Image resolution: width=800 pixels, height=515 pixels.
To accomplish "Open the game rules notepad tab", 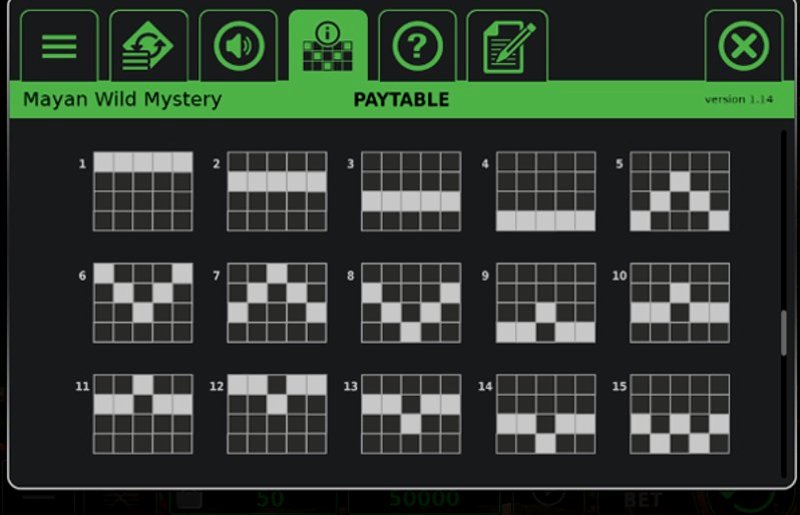I will 507,46.
